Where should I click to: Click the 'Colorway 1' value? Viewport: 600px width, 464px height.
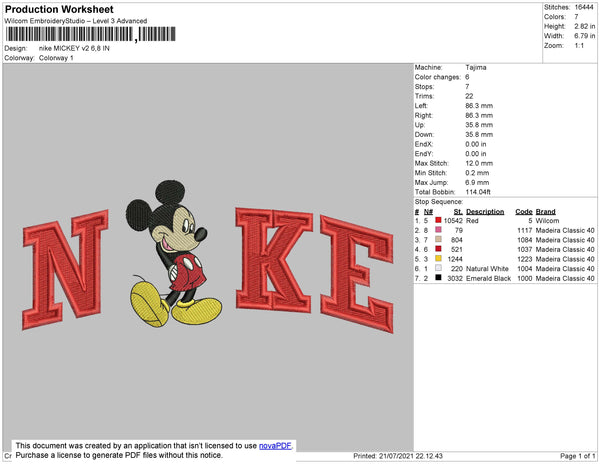(56, 58)
